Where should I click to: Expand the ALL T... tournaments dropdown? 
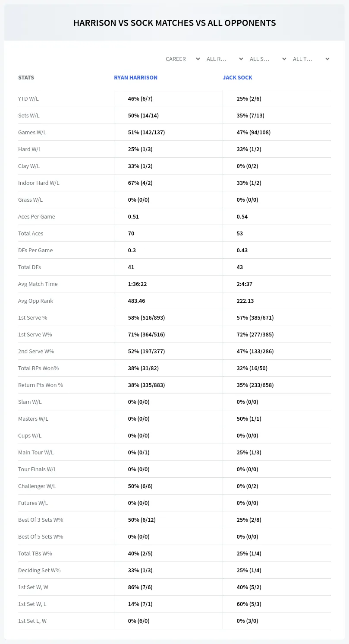[311, 59]
